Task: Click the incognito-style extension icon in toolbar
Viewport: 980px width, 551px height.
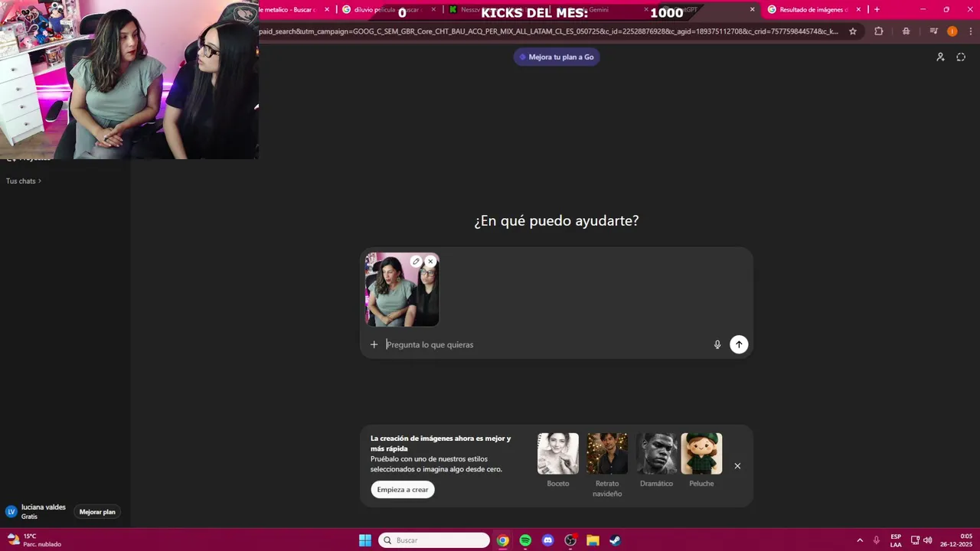Action: pyautogui.click(x=906, y=31)
